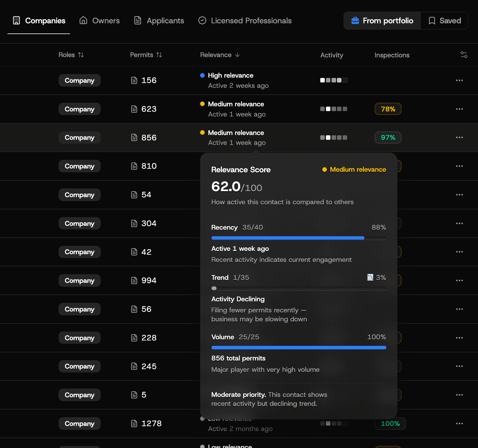Click the briefcase icon in From portfolio
Image resolution: width=478 pixels, height=448 pixels.
(x=355, y=21)
